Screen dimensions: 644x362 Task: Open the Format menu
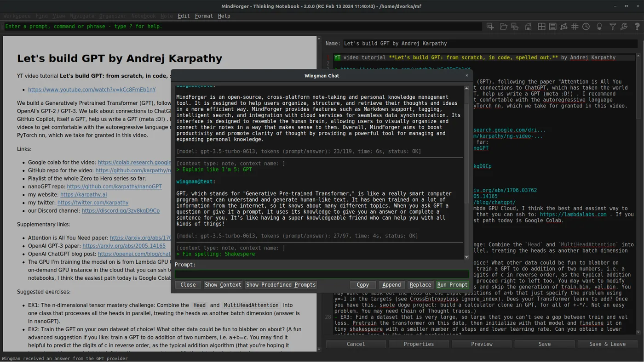pyautogui.click(x=204, y=16)
